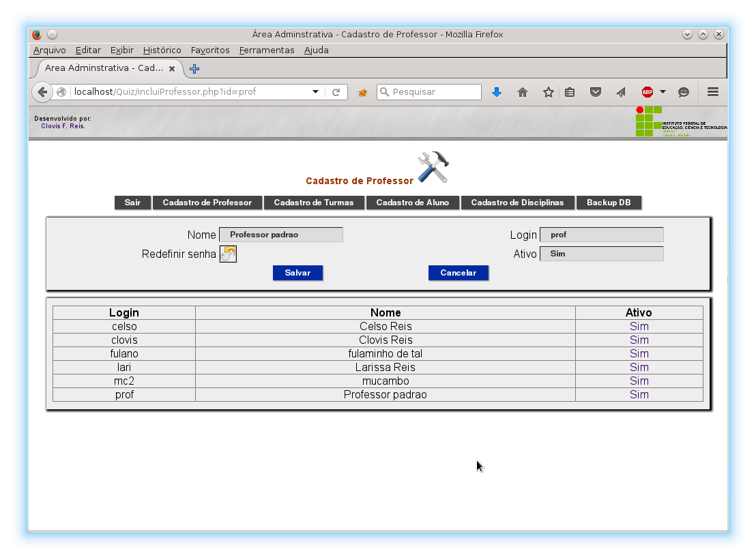The width and height of the screenshot is (756, 560).
Task: Bookmark the page using the star icon
Action: [x=548, y=91]
